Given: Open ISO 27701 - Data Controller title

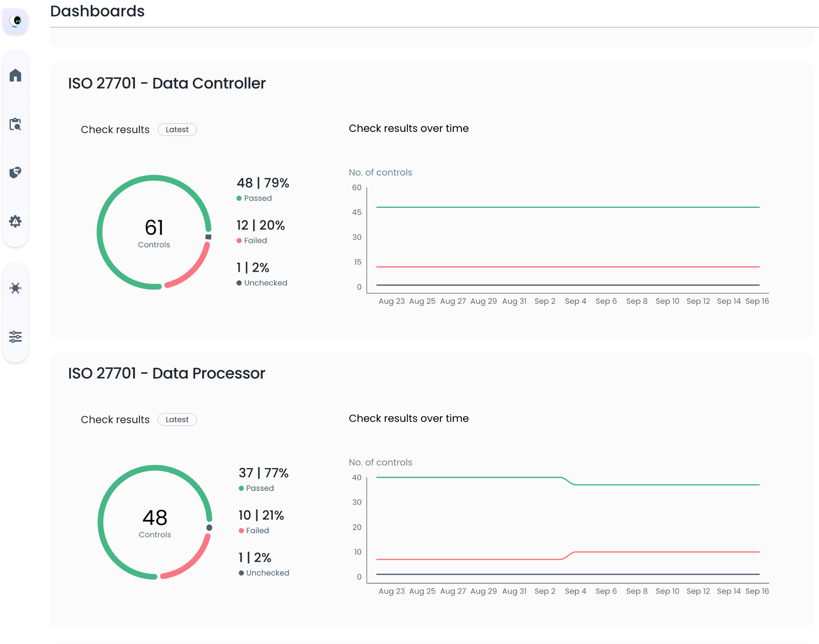Looking at the screenshot, I should click(167, 84).
